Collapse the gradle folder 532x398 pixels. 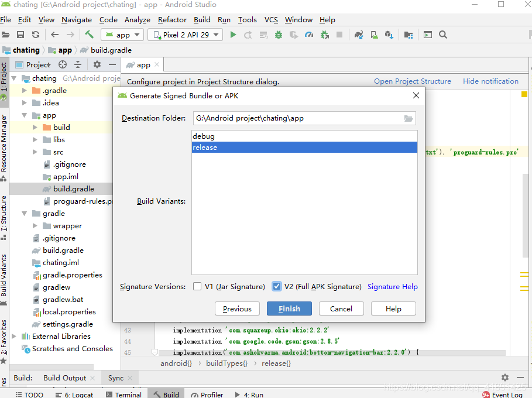[x=24, y=214]
